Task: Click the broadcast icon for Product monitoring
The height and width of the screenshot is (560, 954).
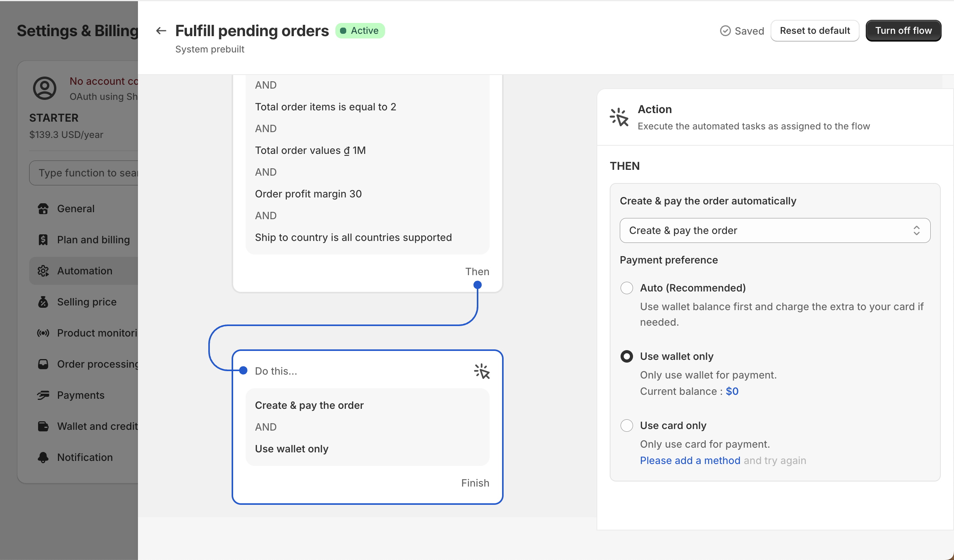Action: pos(43,333)
